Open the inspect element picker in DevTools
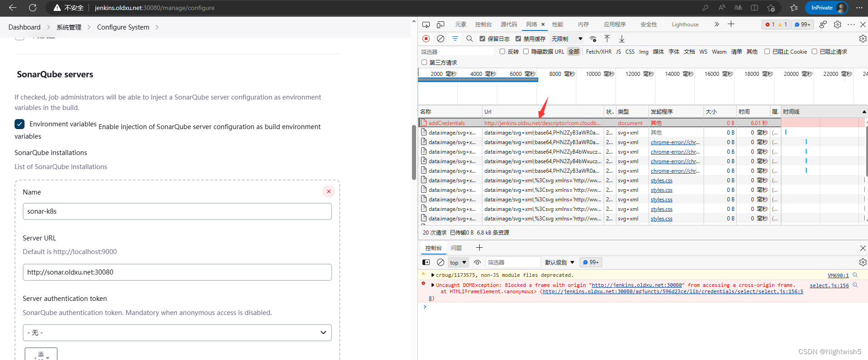Screen dimensions: 868x360 (426, 25)
